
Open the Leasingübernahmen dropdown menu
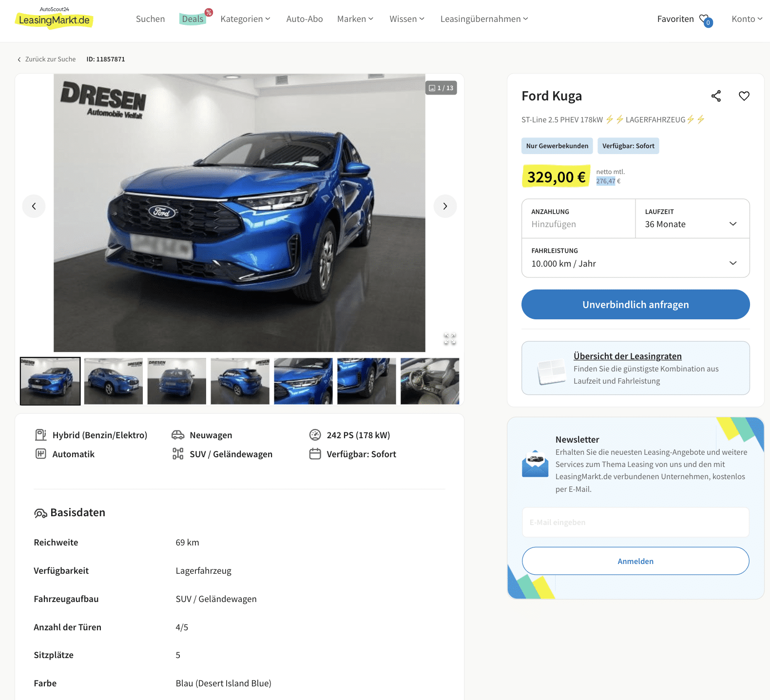[484, 19]
